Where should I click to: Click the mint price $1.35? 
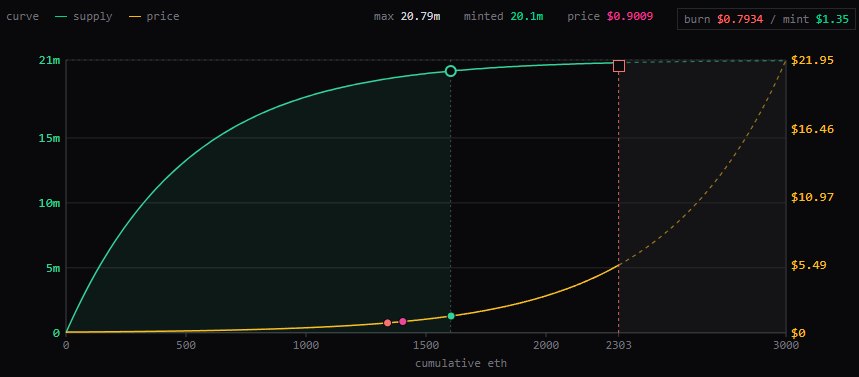[832, 19]
